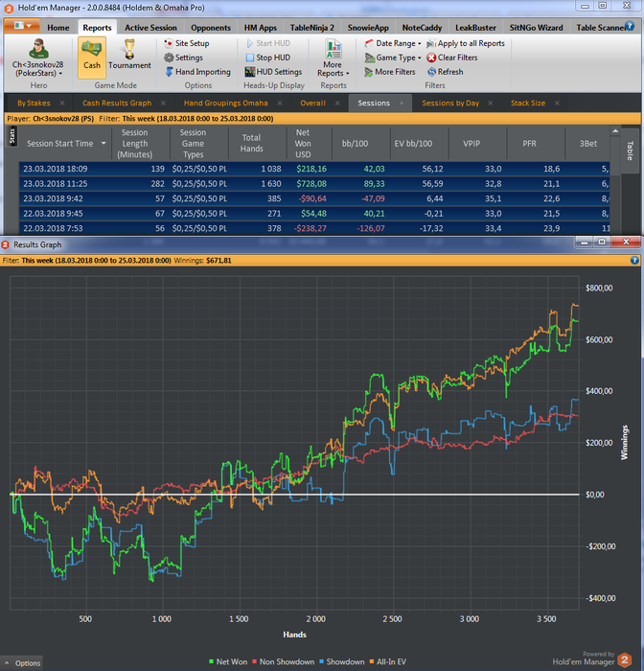644x671 pixels.
Task: Open SnowieApp tab
Action: click(x=368, y=28)
